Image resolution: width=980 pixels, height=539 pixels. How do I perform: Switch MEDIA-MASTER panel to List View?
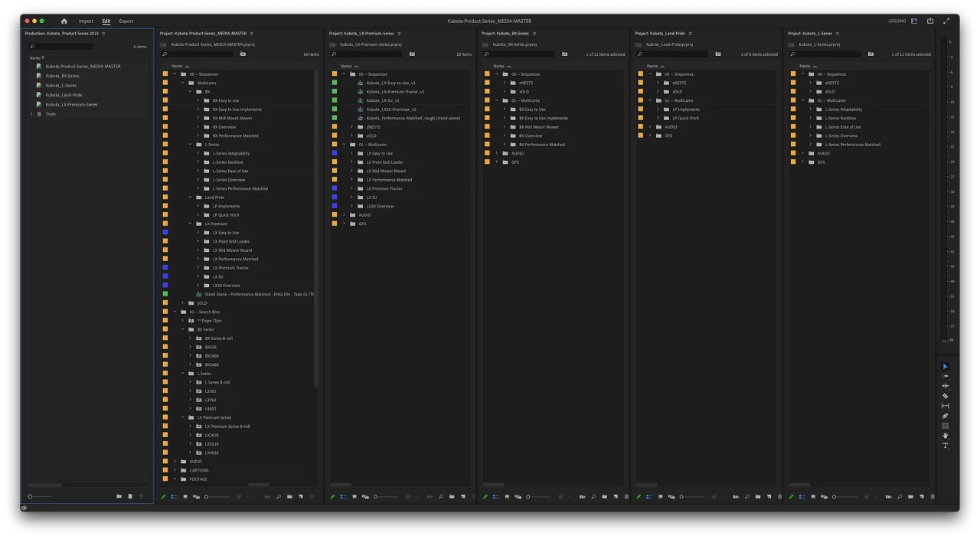tap(174, 497)
